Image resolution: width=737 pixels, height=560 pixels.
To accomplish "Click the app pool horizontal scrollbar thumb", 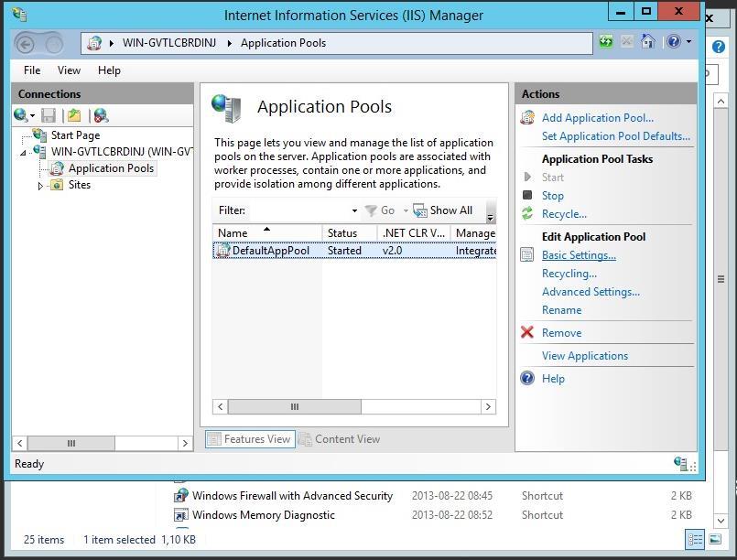I will point(295,407).
